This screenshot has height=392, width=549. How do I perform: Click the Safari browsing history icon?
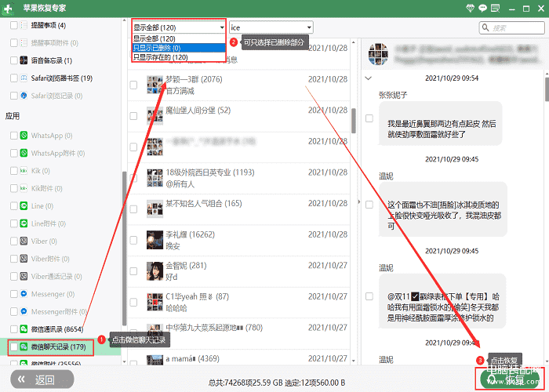(x=24, y=95)
